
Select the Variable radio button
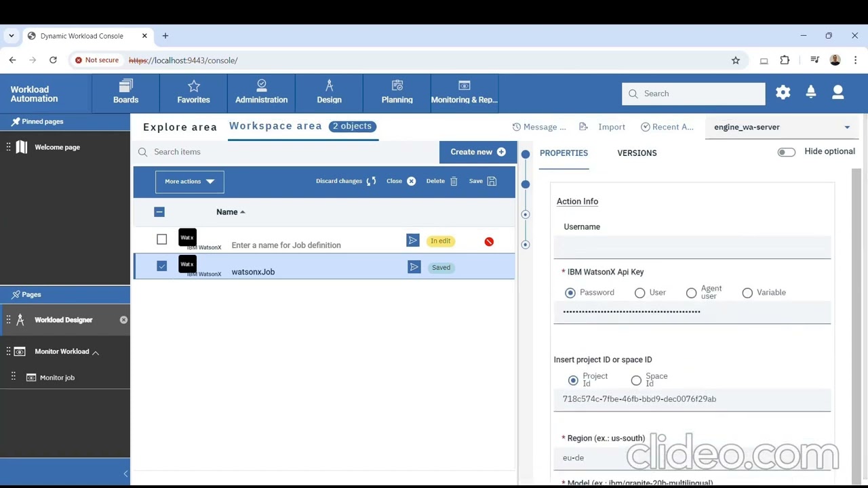[747, 293]
